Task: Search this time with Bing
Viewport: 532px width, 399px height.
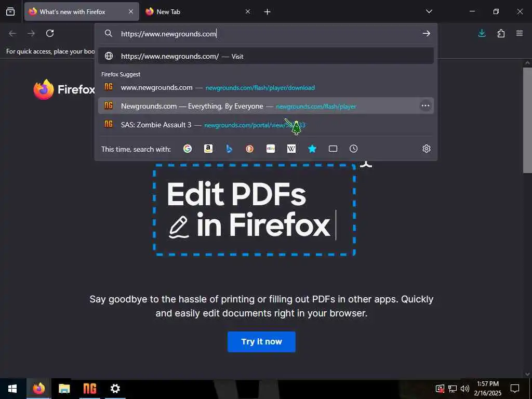Action: pyautogui.click(x=229, y=149)
